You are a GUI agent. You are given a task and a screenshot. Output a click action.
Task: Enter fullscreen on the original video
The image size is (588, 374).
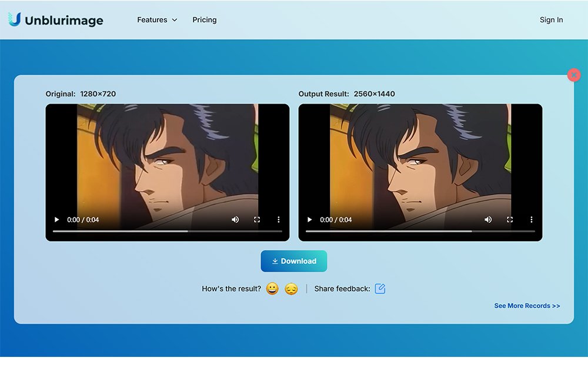[257, 220]
